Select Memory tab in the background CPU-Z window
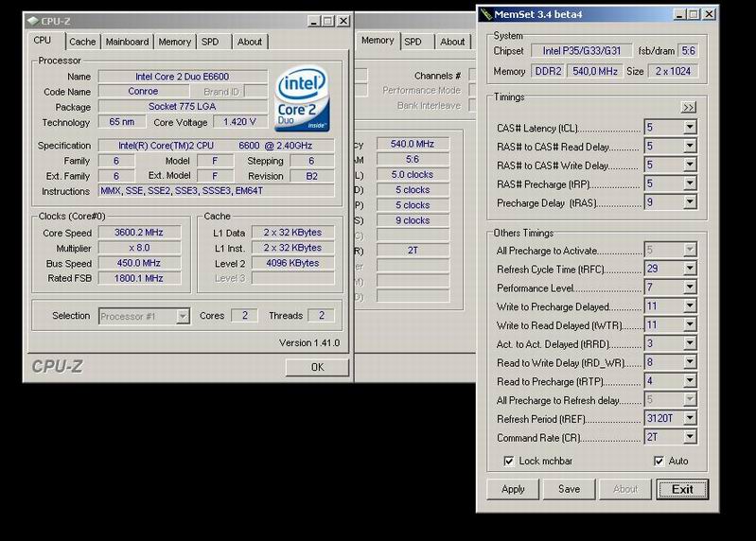The width and height of the screenshot is (756, 541). tap(378, 41)
